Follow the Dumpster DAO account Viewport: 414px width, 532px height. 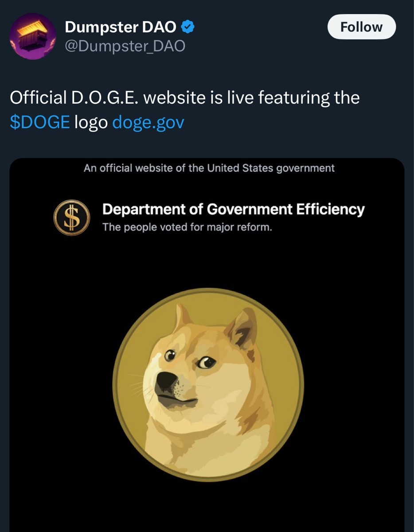(x=361, y=27)
